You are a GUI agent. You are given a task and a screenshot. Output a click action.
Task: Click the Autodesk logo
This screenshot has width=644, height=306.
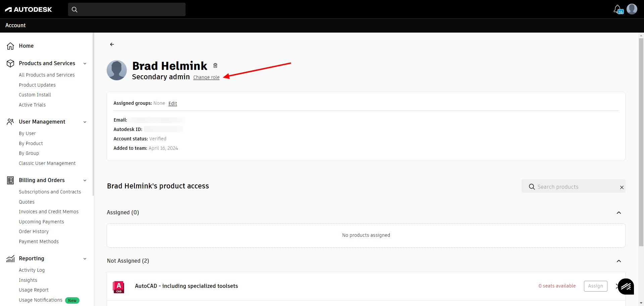click(29, 9)
